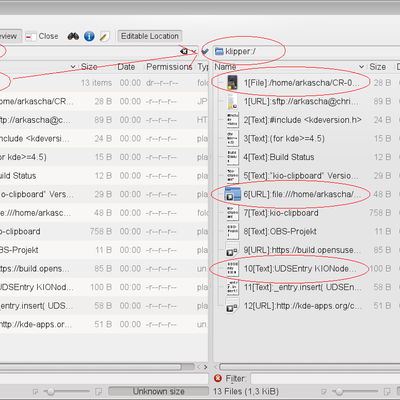The image size is (400, 400).
Task: Select 8[Text]:OBS-Projekt entry name
Action: [280, 231]
